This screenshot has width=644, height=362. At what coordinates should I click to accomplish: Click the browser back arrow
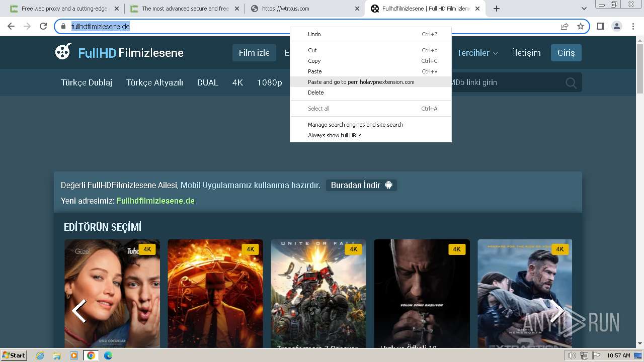click(x=11, y=26)
